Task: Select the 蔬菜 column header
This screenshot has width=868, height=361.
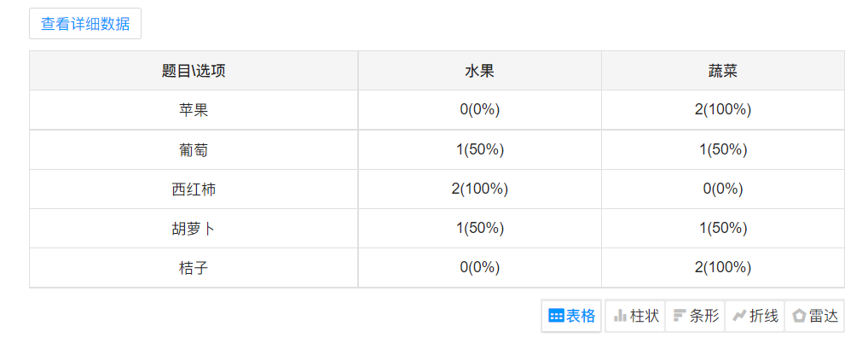Action: [x=723, y=71]
